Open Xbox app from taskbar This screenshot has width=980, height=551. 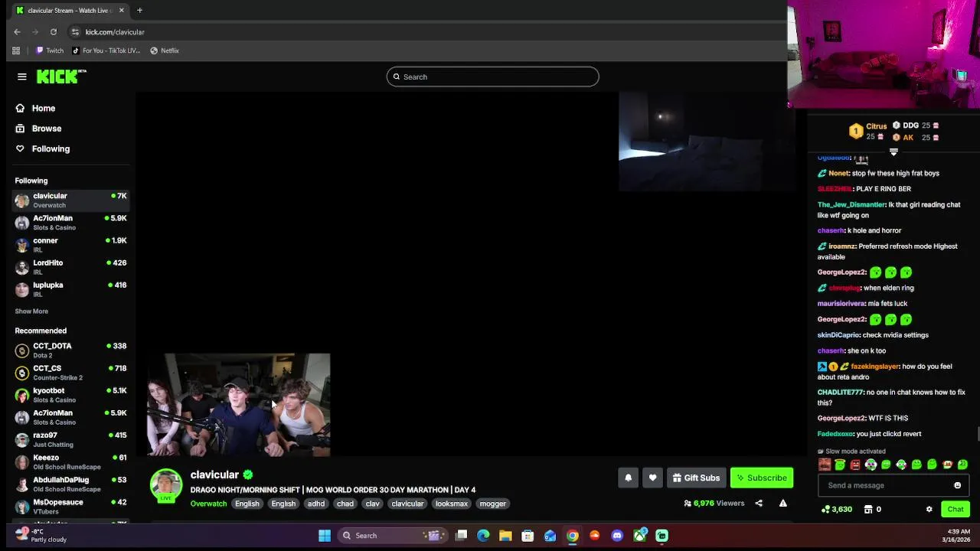point(639,536)
